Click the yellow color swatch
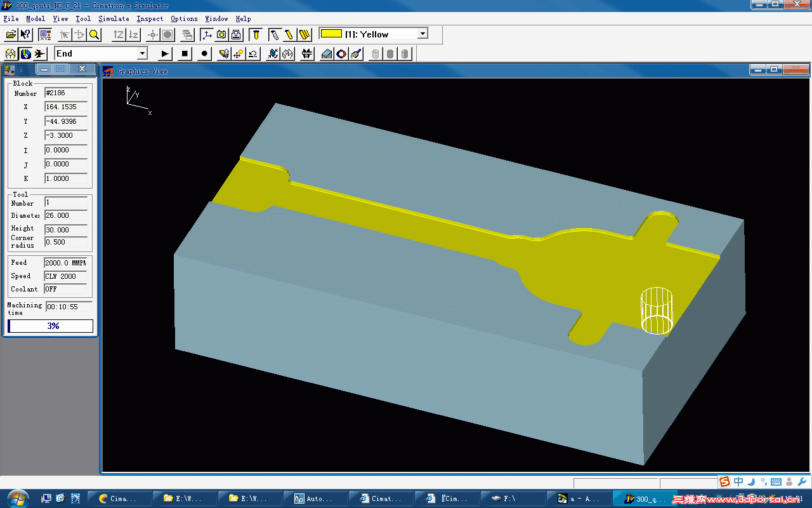This screenshot has height=508, width=812. point(331,34)
